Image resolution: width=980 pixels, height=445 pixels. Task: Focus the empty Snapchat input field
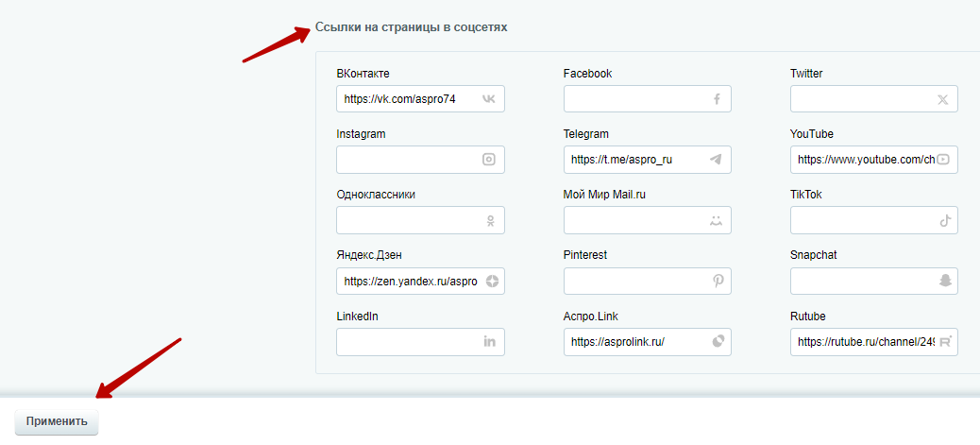pos(873,281)
